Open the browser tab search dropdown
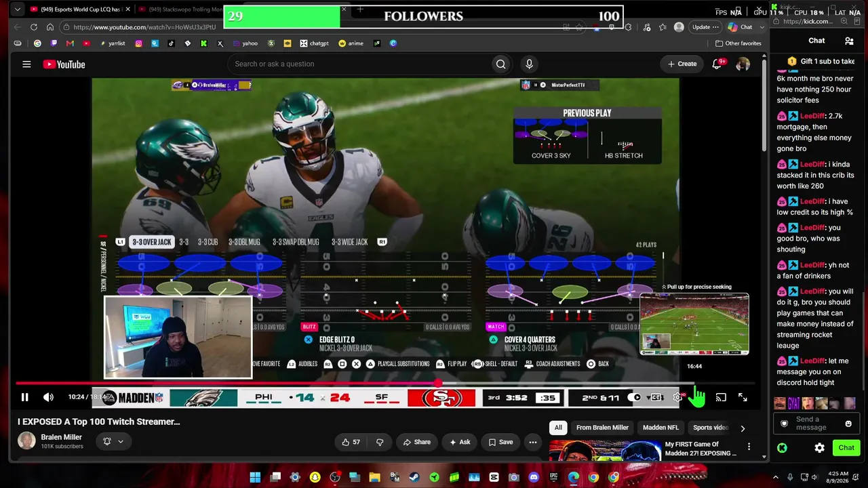The width and height of the screenshot is (868, 488). [17, 9]
